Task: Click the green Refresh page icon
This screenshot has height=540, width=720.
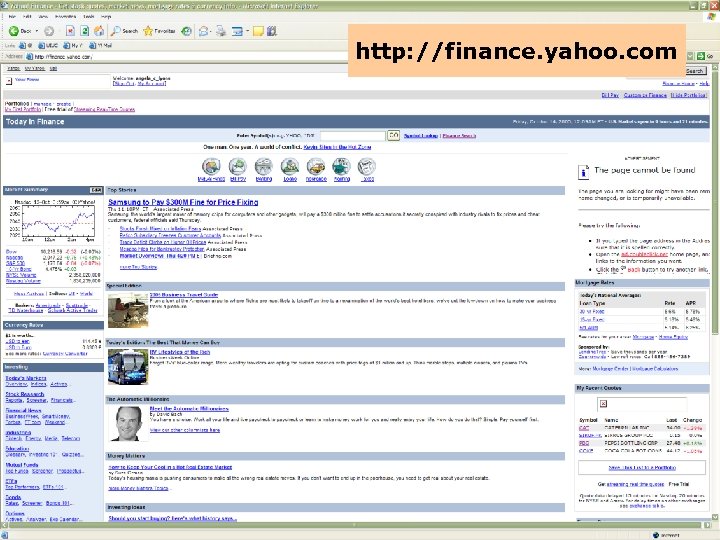Action: (84, 31)
